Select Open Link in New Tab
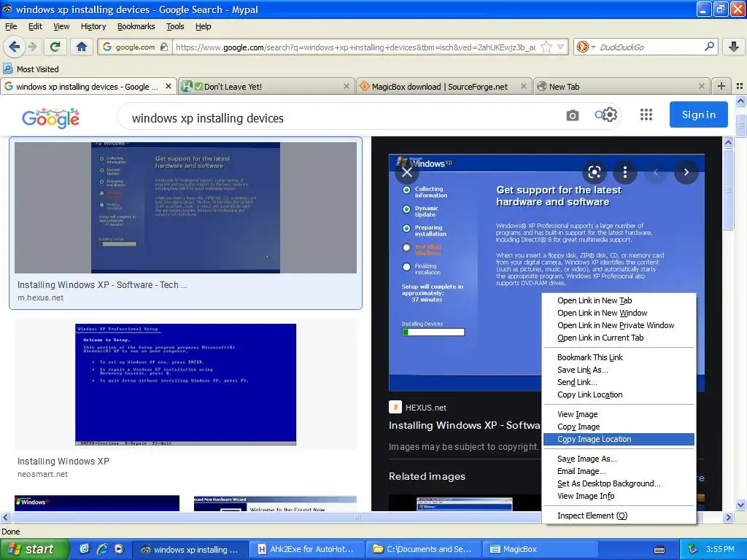 click(x=619, y=300)
